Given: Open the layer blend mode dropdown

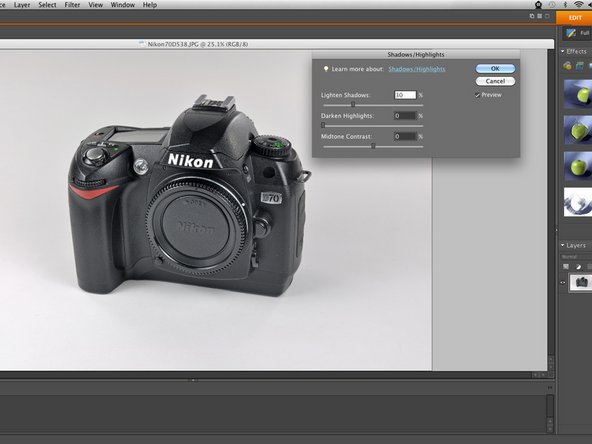Looking at the screenshot, I should (576, 257).
